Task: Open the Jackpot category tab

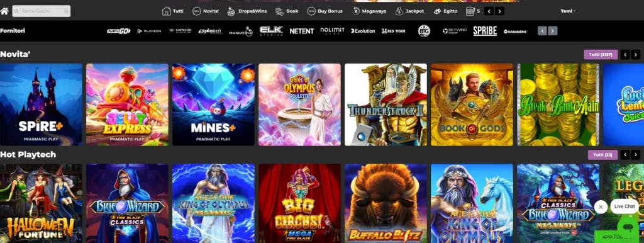Action: [x=409, y=11]
